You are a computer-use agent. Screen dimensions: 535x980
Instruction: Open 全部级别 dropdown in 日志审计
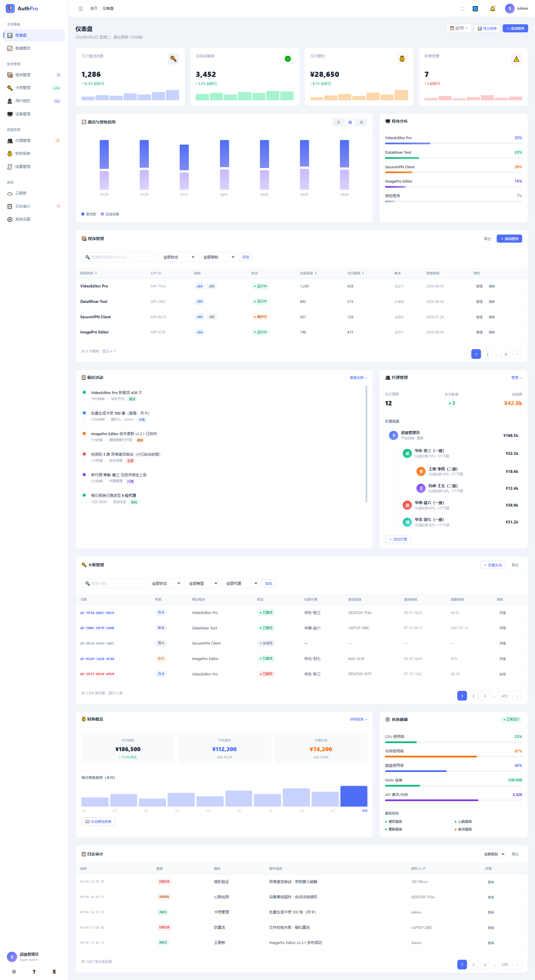tap(493, 854)
